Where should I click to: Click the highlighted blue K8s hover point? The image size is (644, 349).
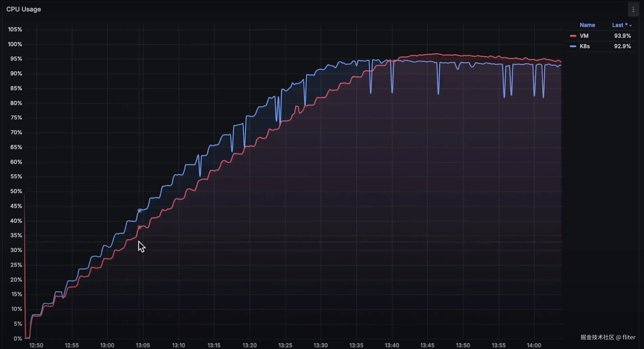pyautogui.click(x=139, y=210)
